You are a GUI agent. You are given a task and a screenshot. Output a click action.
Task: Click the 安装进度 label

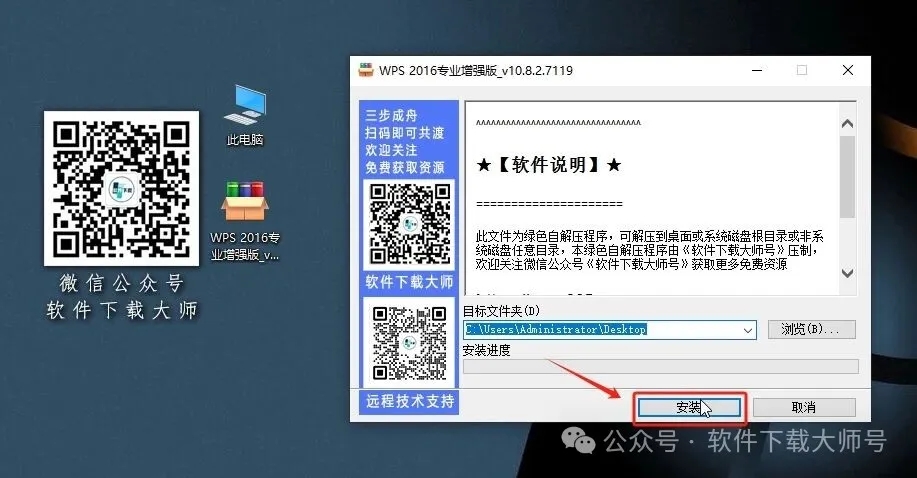click(x=487, y=350)
